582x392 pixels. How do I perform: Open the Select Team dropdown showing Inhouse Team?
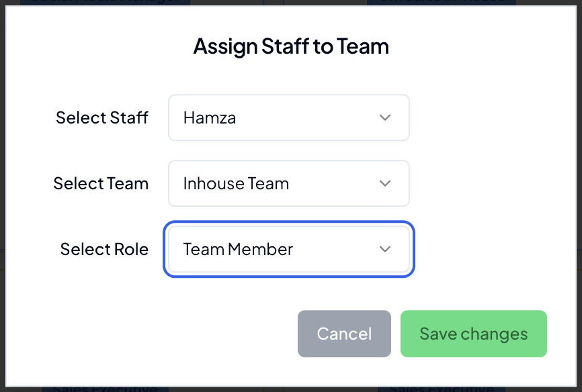click(288, 183)
